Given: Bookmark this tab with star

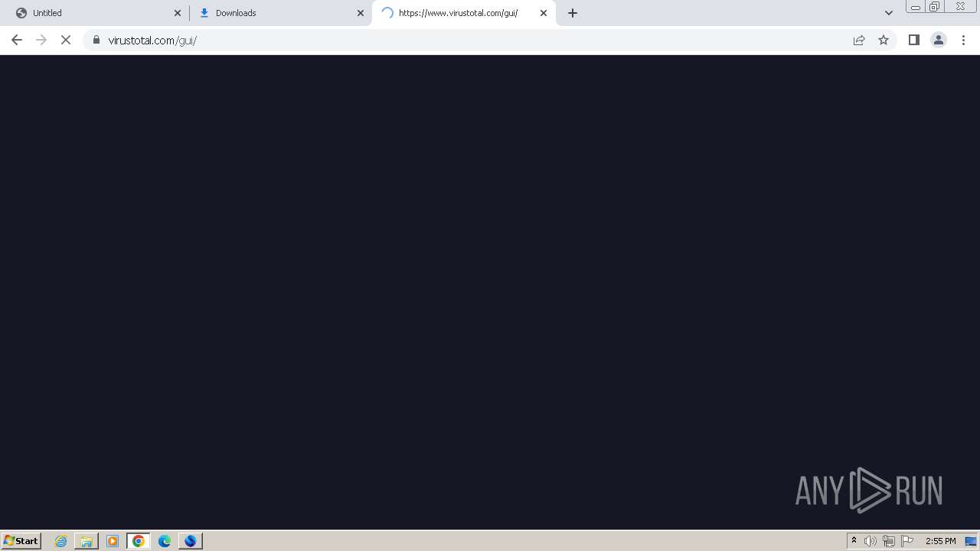Looking at the screenshot, I should [x=884, y=40].
